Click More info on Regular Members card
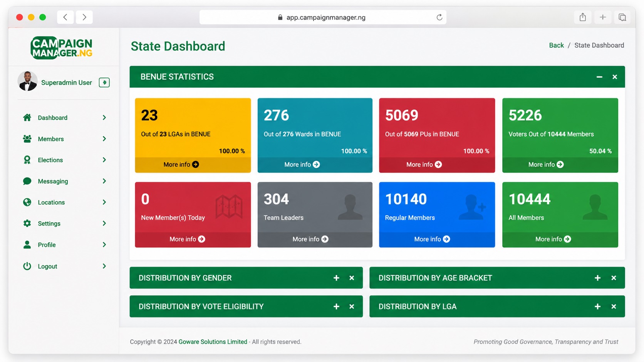 click(432, 239)
